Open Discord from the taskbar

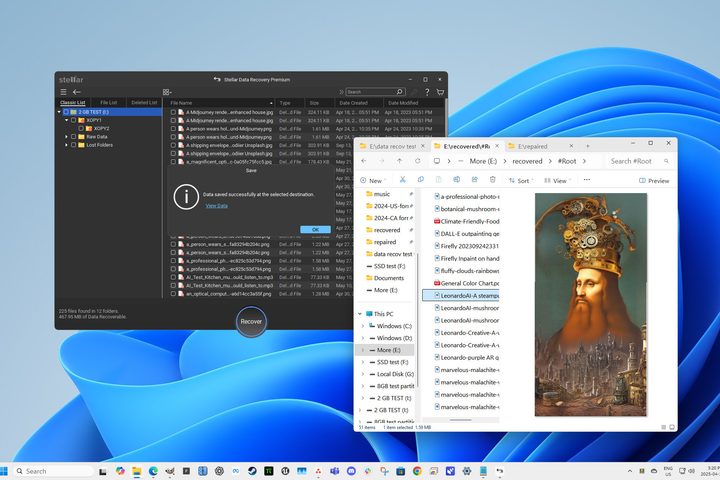point(351,471)
